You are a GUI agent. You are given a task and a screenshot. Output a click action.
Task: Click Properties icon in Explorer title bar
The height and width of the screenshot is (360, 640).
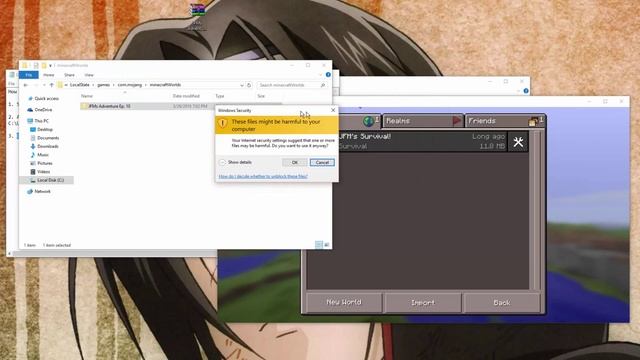click(x=36, y=65)
